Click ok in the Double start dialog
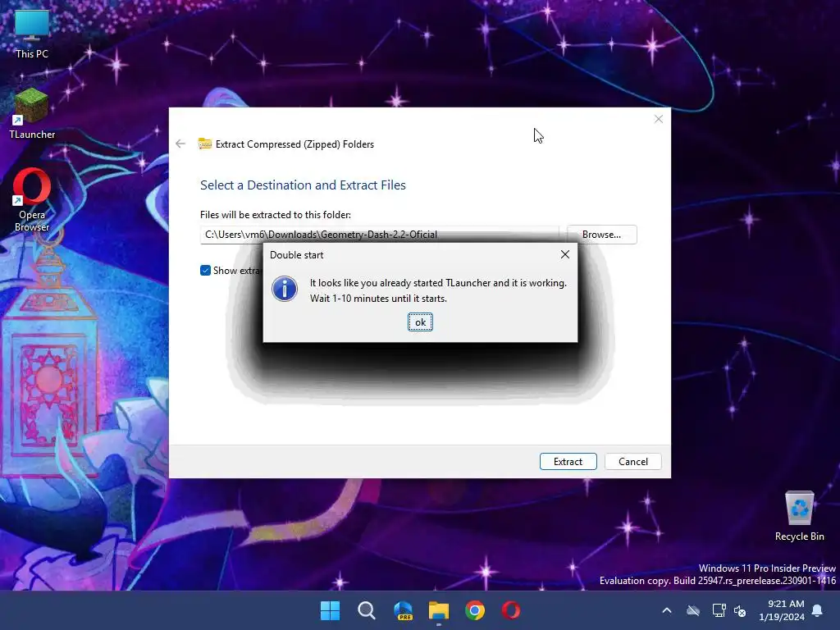This screenshot has width=840, height=630. [x=420, y=322]
